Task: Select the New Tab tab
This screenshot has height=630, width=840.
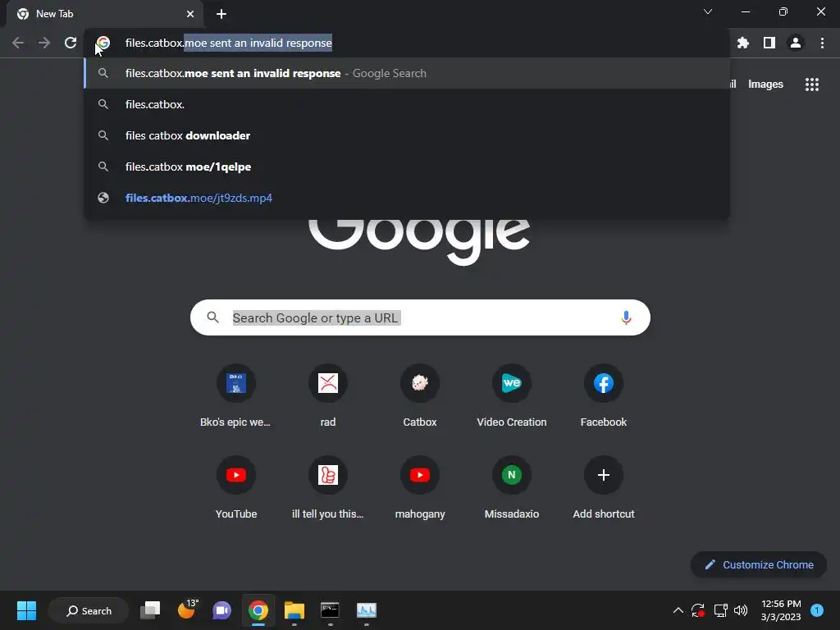Action: pos(104,14)
